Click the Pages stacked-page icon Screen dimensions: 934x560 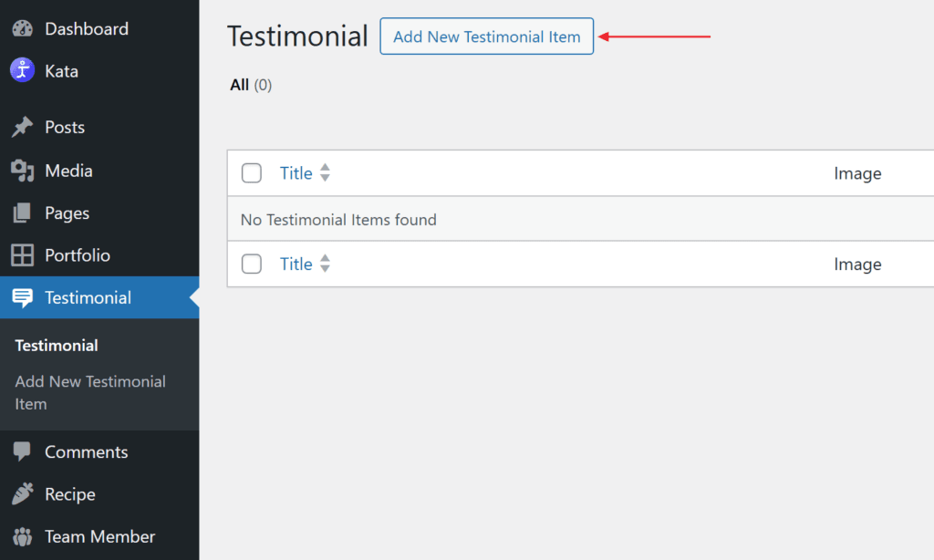click(22, 213)
